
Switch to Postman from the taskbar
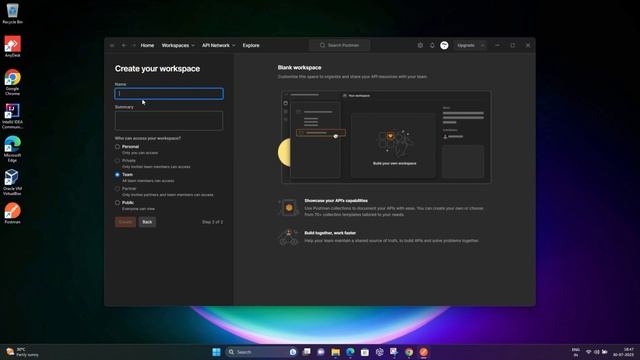coord(424,352)
